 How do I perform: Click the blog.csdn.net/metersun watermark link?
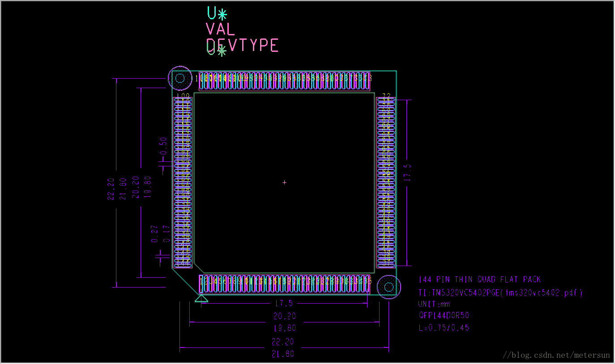[556, 355]
